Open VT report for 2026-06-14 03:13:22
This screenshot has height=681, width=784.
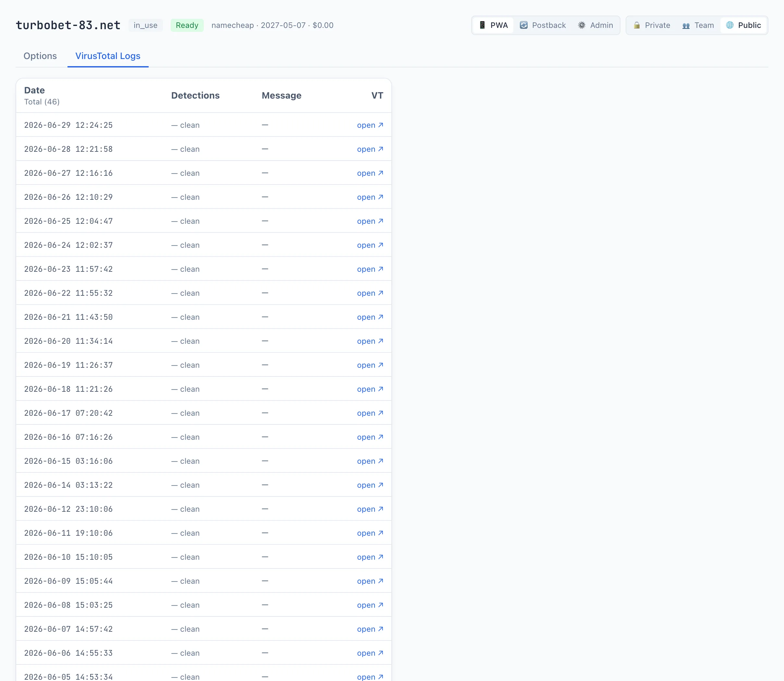(x=370, y=485)
